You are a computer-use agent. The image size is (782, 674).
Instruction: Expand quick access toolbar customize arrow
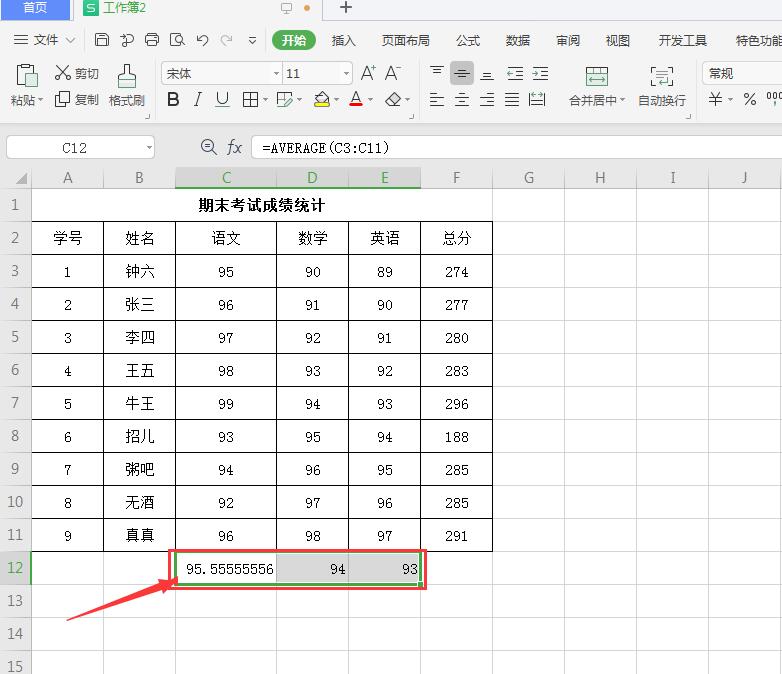coord(252,40)
